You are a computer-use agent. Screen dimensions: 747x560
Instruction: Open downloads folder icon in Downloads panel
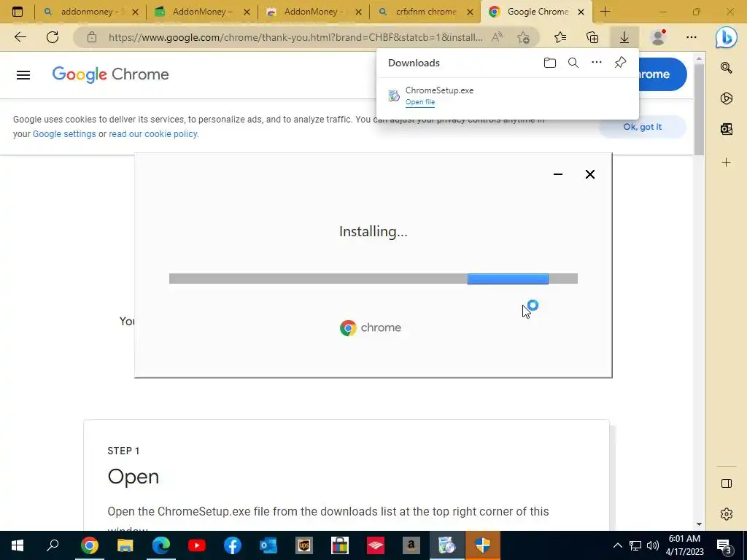click(550, 63)
